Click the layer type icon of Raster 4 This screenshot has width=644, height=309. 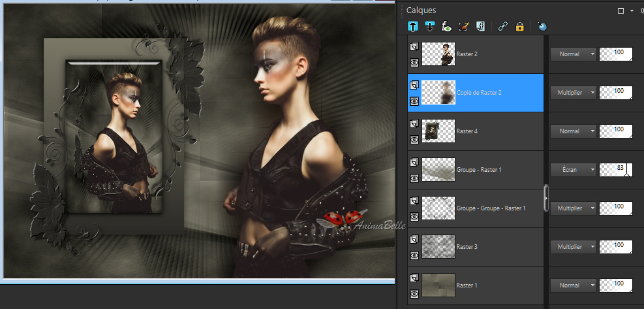click(414, 123)
